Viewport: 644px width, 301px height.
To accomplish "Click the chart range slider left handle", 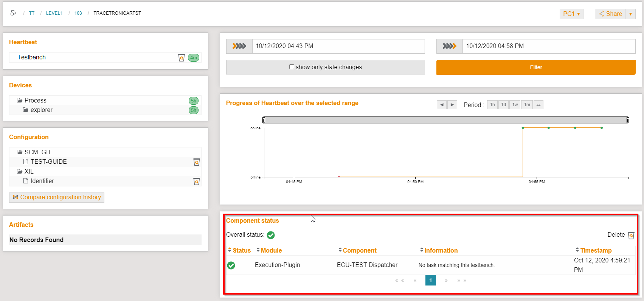I will pyautogui.click(x=264, y=120).
